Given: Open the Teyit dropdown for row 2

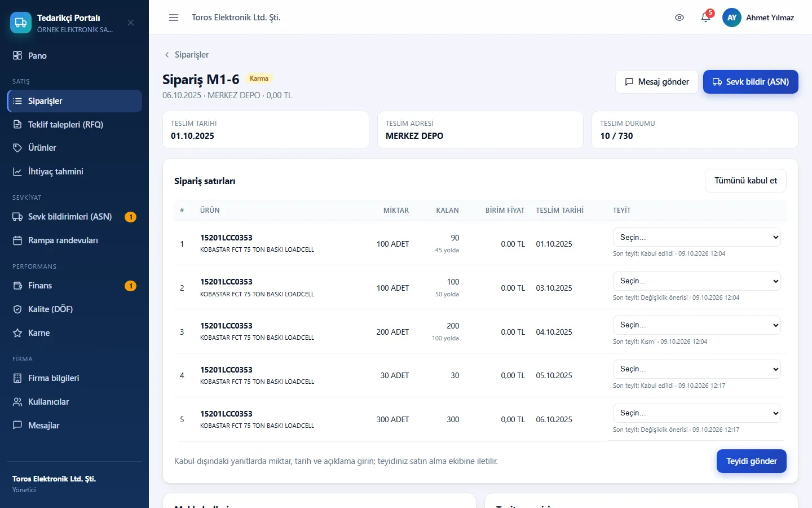Looking at the screenshot, I should 696,281.
